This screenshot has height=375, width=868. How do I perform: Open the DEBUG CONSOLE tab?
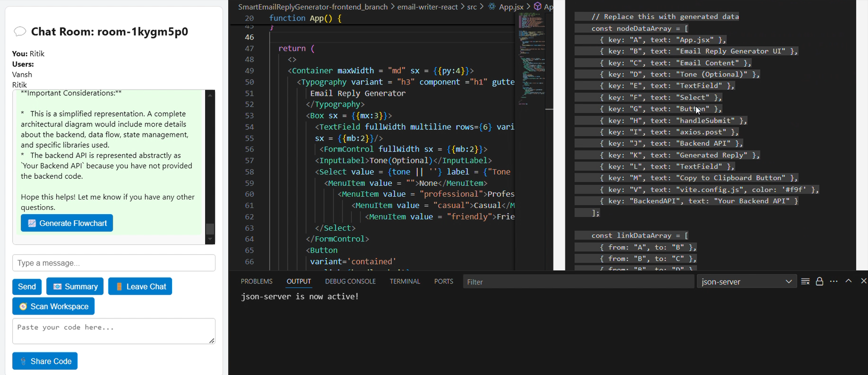350,281
